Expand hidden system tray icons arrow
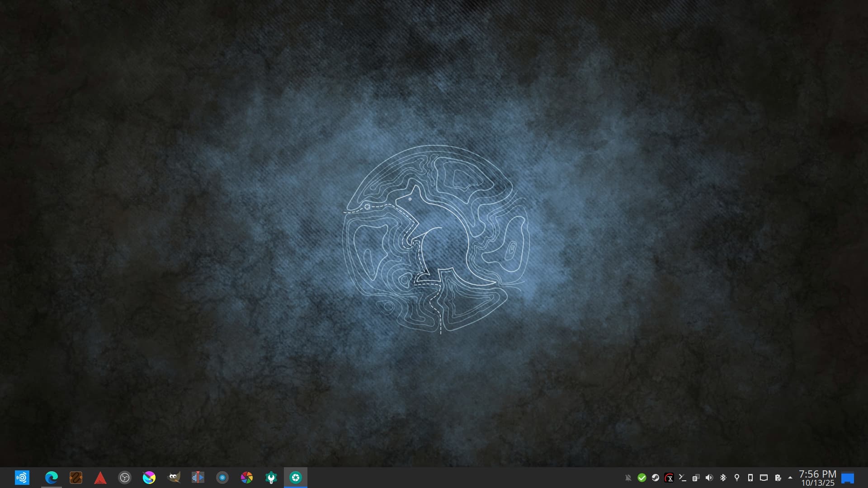 tap(790, 478)
